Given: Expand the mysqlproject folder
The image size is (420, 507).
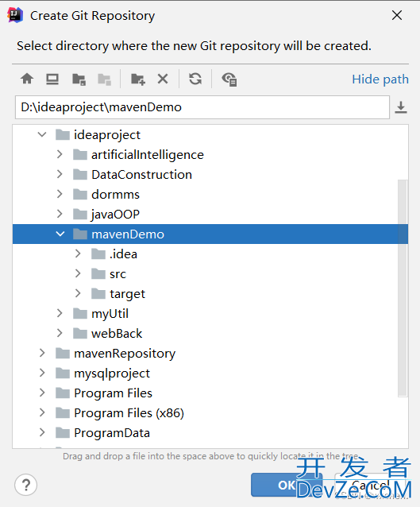Looking at the screenshot, I should pyautogui.click(x=42, y=373).
